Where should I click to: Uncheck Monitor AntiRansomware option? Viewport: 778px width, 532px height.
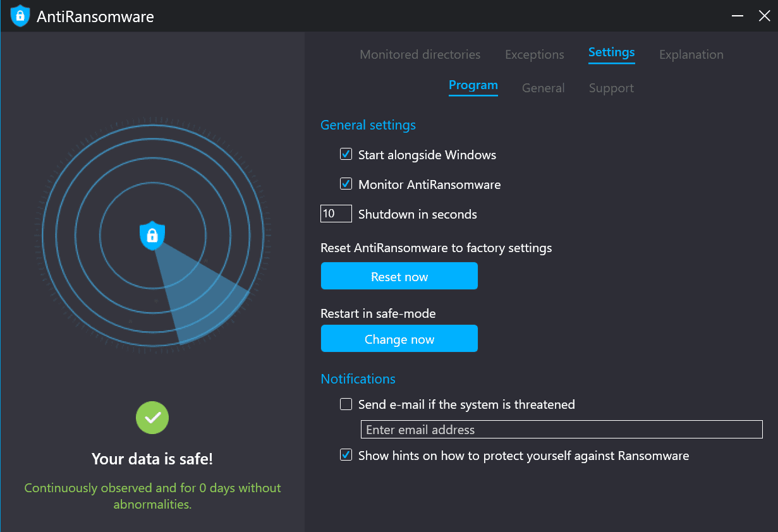346,184
